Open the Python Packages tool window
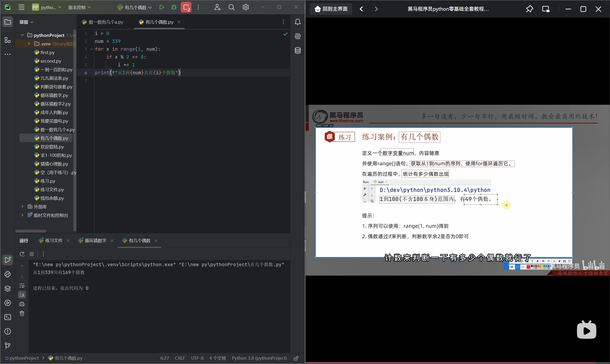This screenshot has width=610, height=364. point(8,289)
